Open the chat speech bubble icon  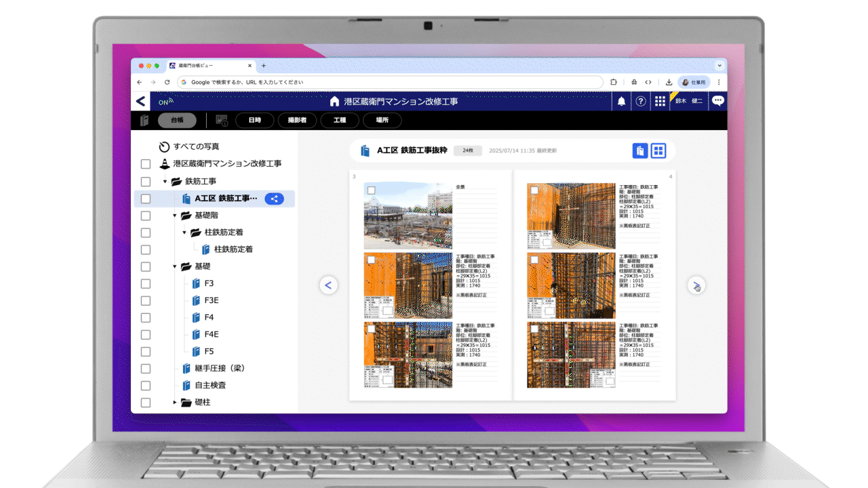[717, 101]
